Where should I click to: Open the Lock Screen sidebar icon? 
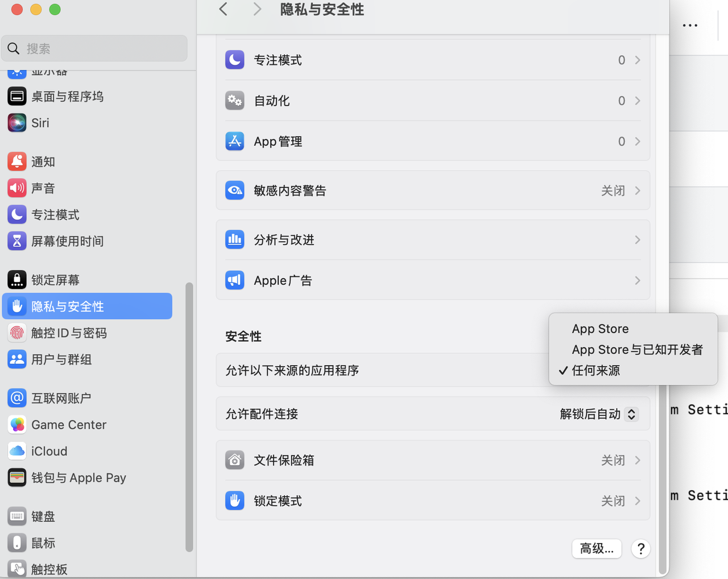coord(17,280)
